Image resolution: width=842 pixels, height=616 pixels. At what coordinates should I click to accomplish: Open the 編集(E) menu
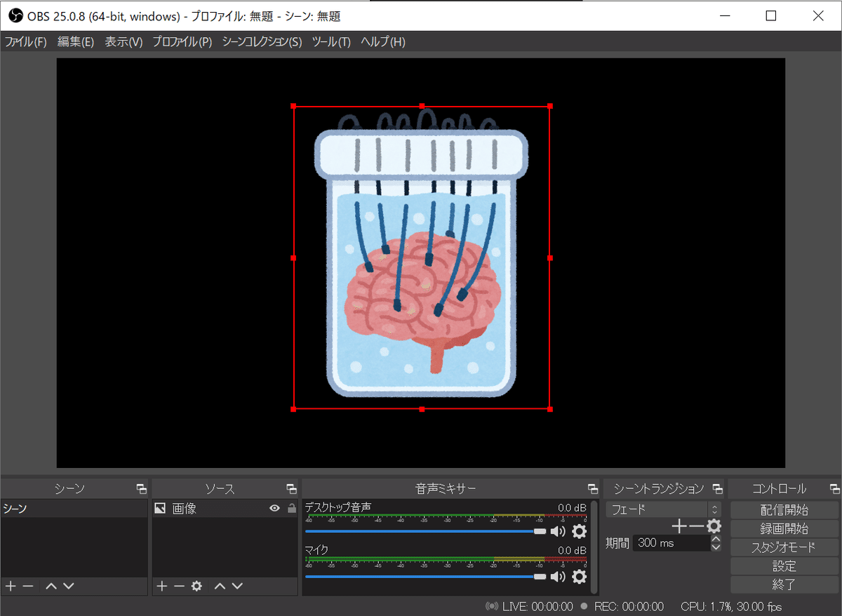(x=76, y=42)
